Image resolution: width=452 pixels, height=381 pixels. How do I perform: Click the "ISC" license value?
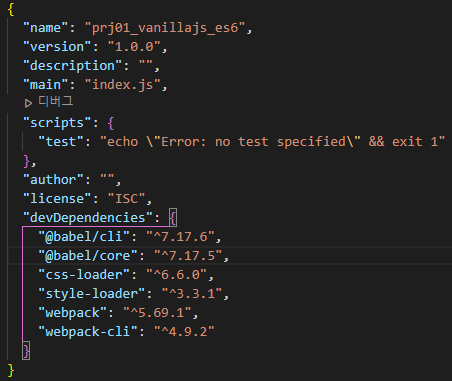[126, 199]
